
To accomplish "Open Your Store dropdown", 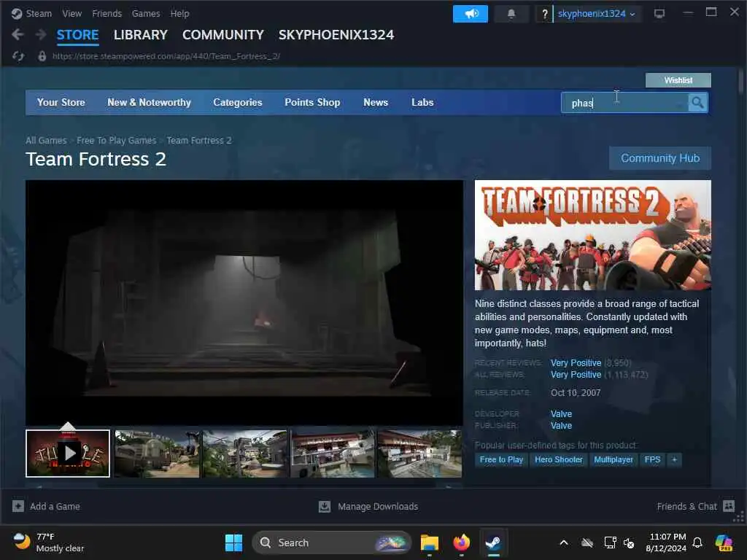I will point(61,102).
